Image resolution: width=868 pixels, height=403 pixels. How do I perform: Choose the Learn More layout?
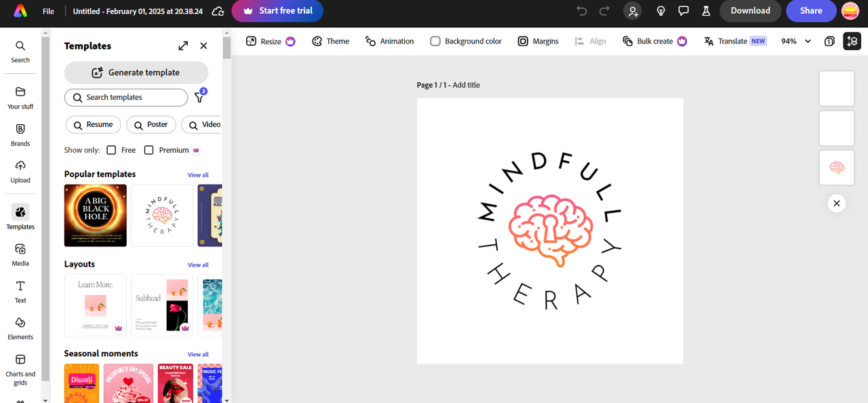(x=96, y=305)
